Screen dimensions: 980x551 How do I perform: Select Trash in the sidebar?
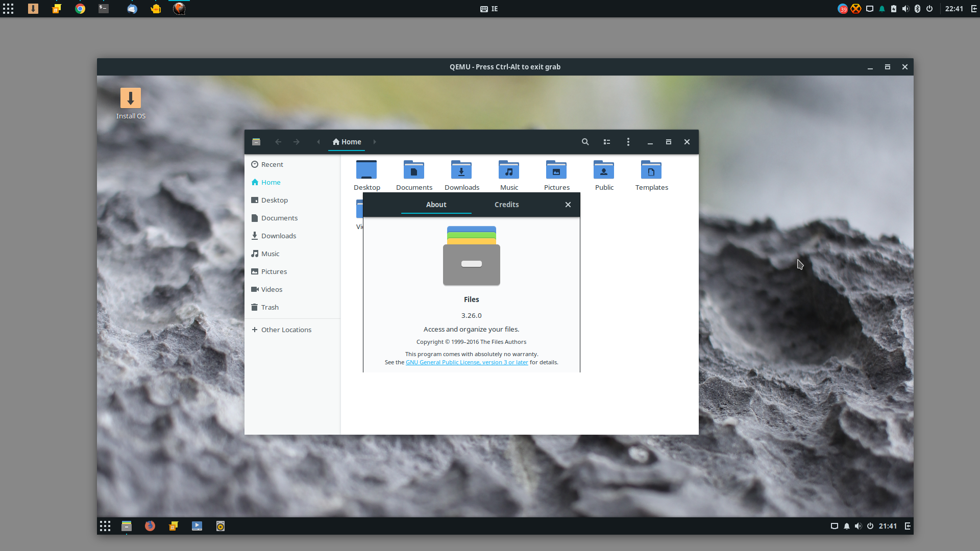coord(292,307)
